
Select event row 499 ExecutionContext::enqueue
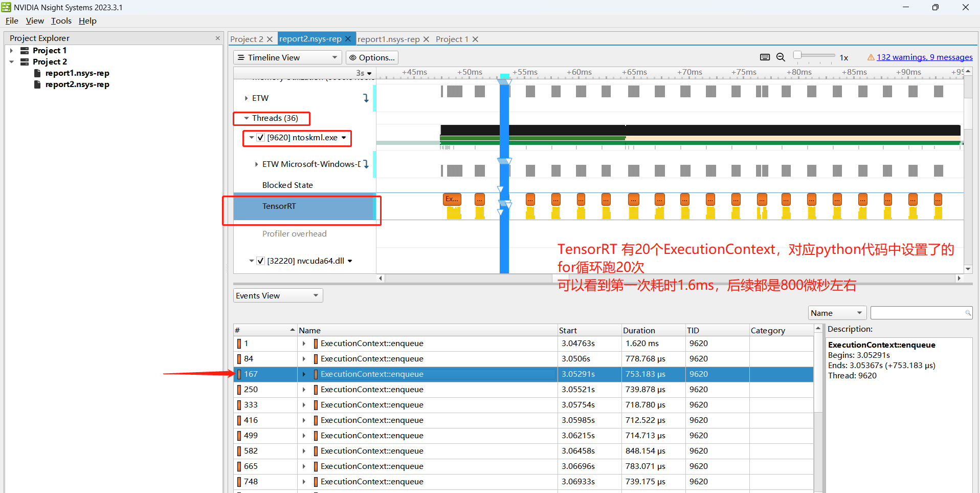(524, 436)
